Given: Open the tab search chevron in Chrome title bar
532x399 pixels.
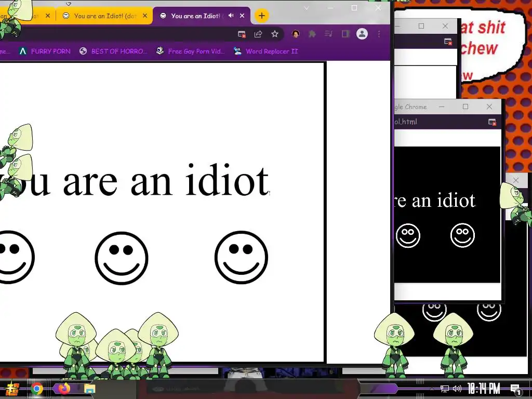Looking at the screenshot, I should coord(307,8).
